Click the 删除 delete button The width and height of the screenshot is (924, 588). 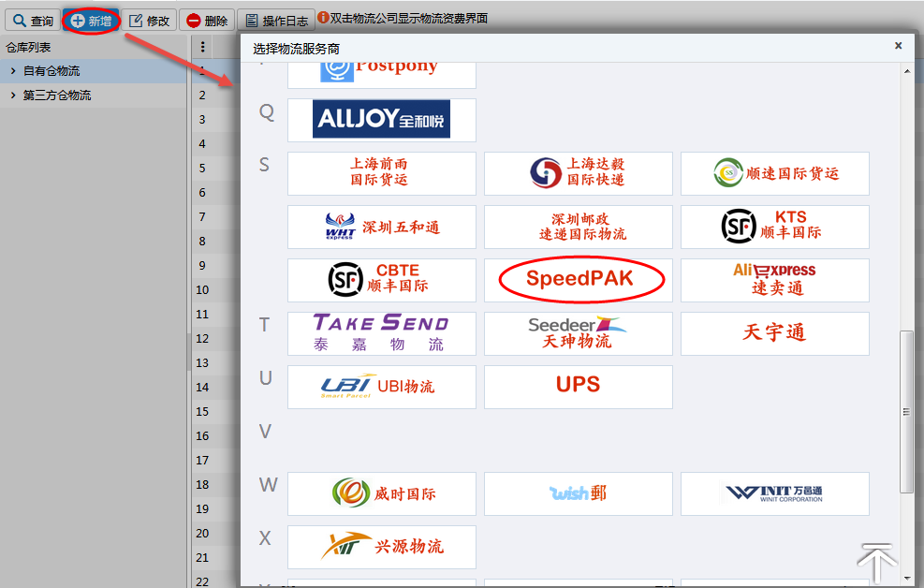click(x=207, y=21)
